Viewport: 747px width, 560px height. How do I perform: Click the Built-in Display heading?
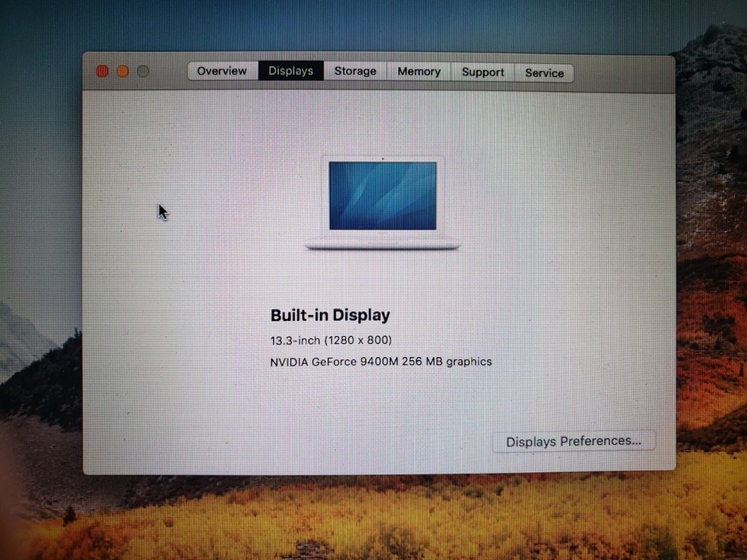(330, 315)
